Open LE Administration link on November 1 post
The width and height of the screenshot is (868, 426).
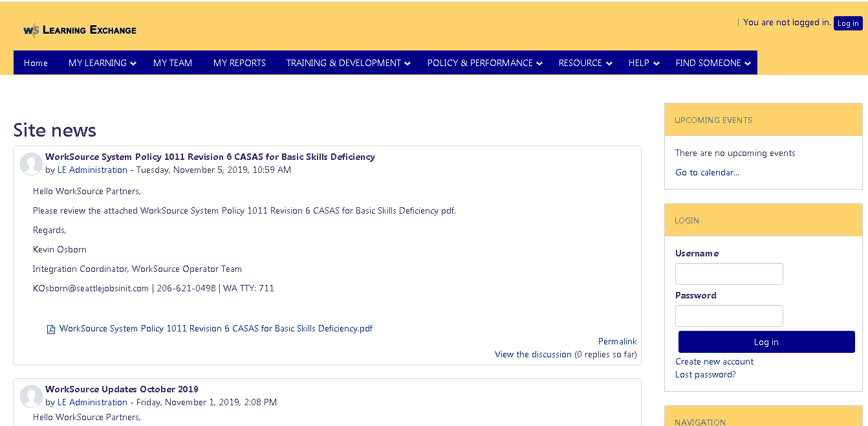(92, 402)
